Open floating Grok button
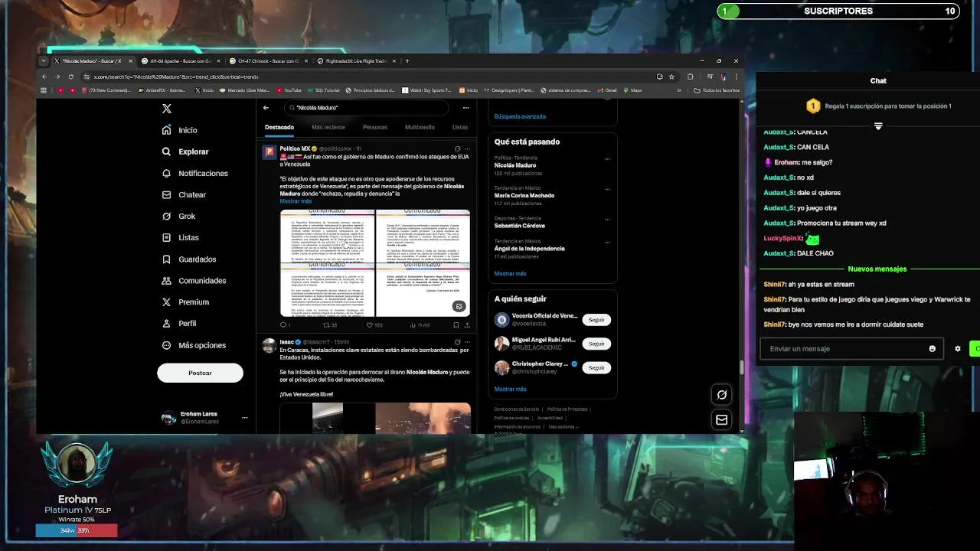The width and height of the screenshot is (980, 551). tap(721, 395)
